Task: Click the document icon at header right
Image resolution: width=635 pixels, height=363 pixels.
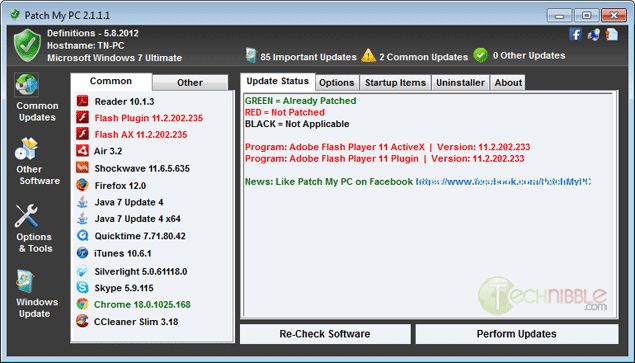Action: [612, 34]
